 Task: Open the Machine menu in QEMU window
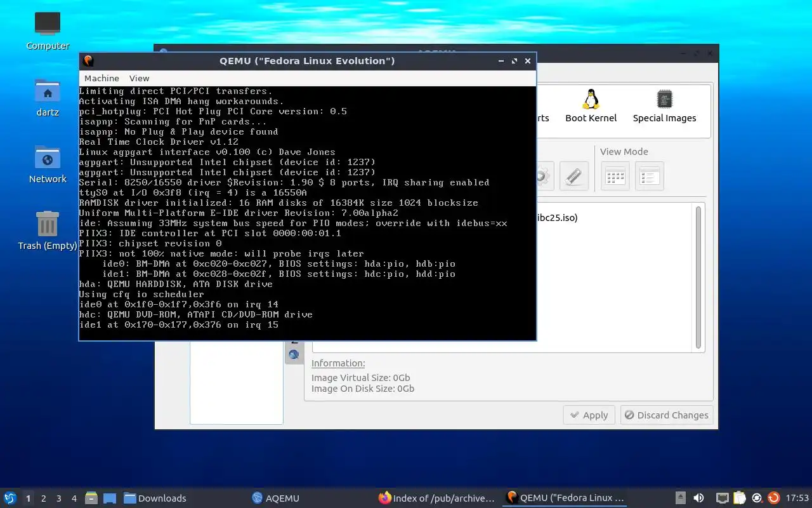pos(101,78)
